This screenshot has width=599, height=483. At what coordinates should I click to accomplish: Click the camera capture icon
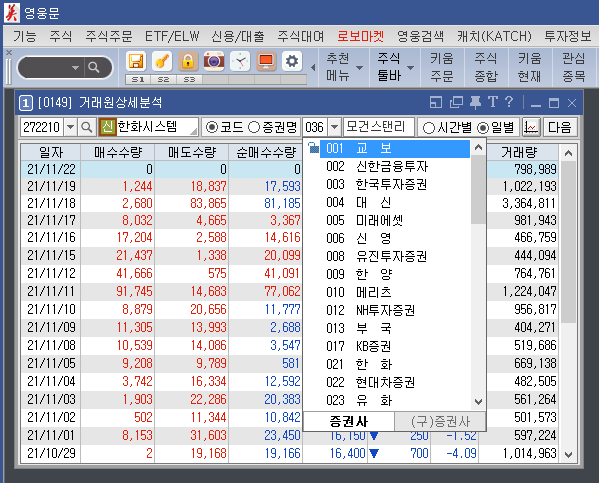(x=214, y=61)
